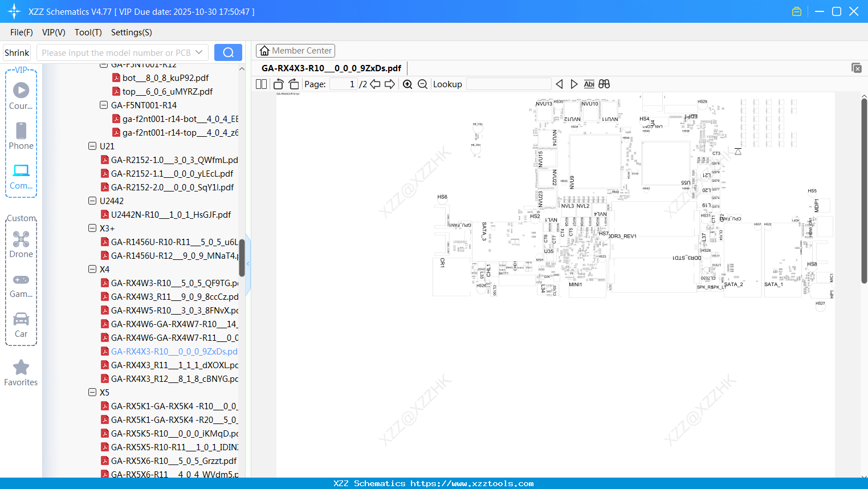Click the pop-out window icon near tab
This screenshot has width=868, height=489.
click(857, 68)
